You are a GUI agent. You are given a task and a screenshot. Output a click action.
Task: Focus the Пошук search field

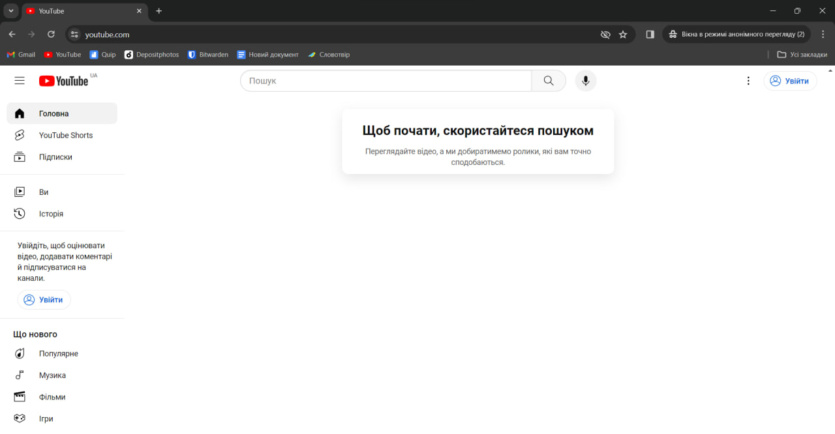(x=386, y=81)
